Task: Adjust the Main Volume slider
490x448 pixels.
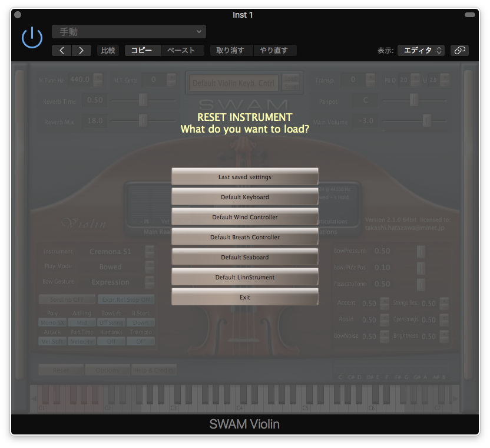Action: (427, 120)
